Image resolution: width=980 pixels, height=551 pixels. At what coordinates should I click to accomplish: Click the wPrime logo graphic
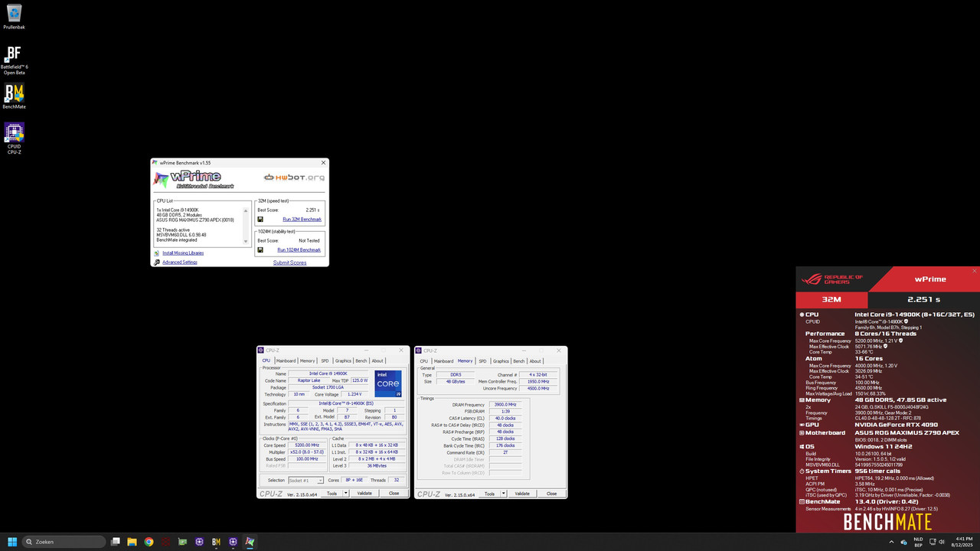(195, 179)
